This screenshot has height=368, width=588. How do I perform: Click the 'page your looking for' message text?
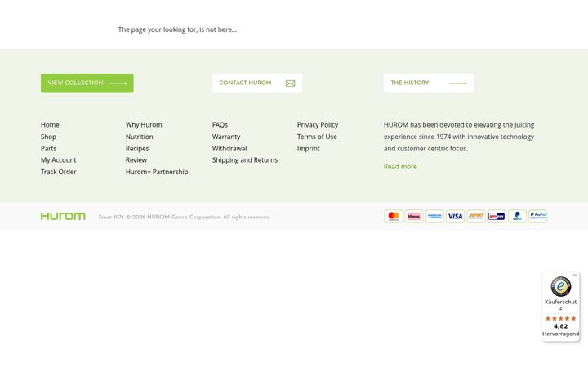pyautogui.click(x=177, y=29)
